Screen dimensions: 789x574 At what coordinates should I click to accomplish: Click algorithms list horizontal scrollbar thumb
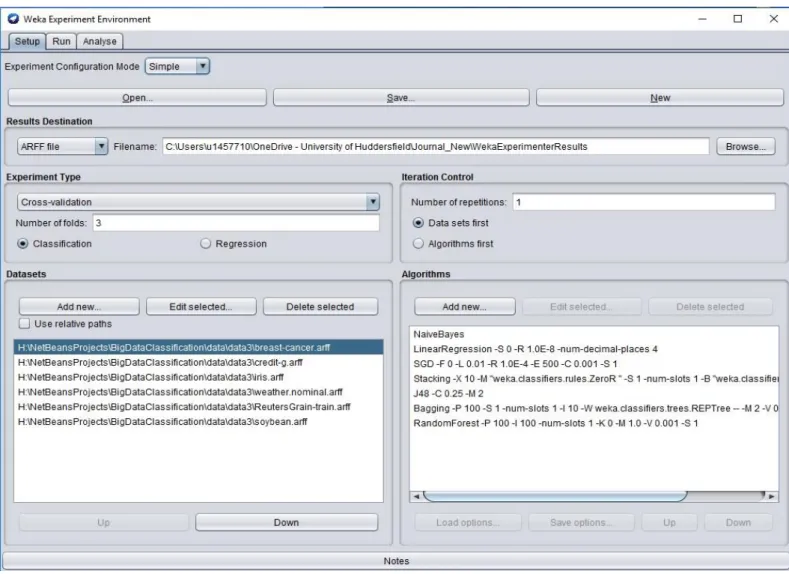pos(555,497)
